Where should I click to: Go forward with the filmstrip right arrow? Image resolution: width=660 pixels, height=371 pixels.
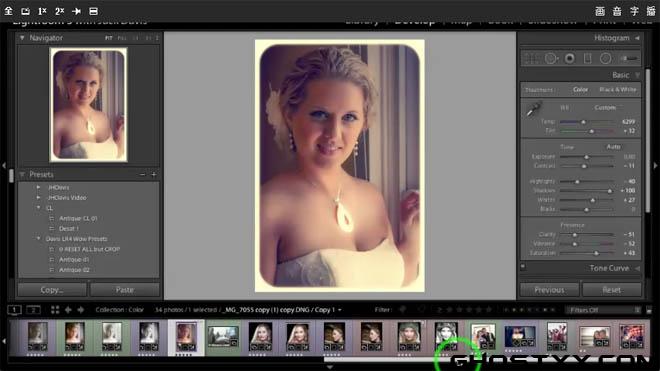(x=80, y=310)
